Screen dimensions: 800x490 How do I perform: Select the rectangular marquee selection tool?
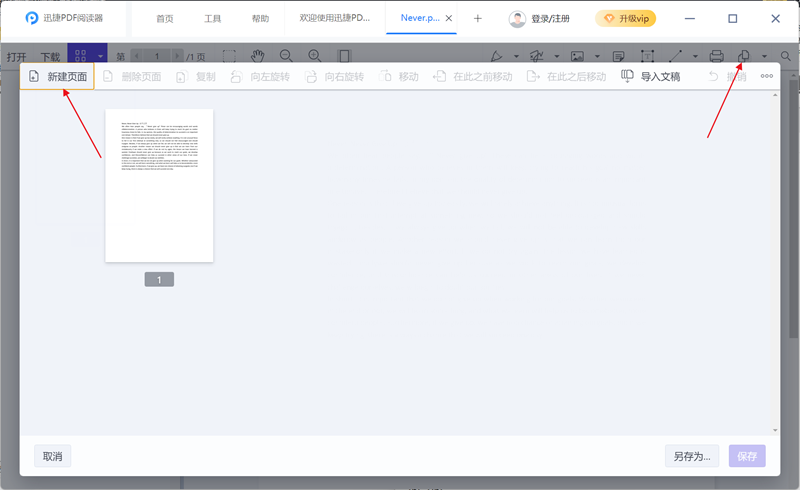[x=229, y=56]
